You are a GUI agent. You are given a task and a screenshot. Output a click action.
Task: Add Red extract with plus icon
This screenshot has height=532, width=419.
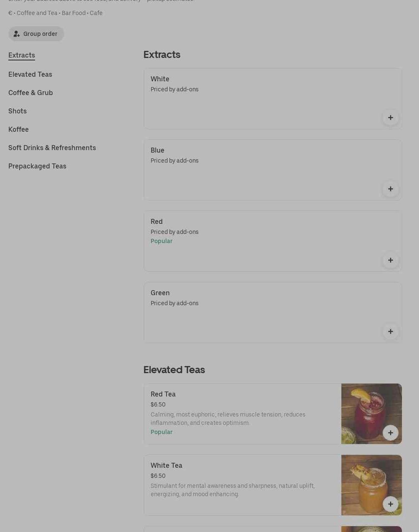(390, 260)
